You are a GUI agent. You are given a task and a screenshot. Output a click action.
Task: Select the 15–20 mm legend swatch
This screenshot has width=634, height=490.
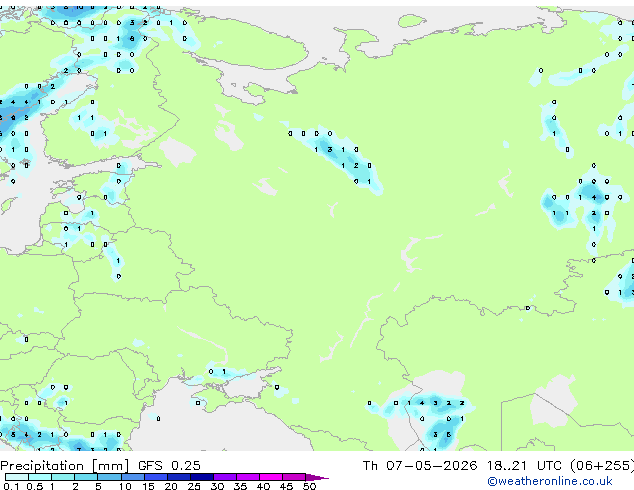[x=156, y=477]
